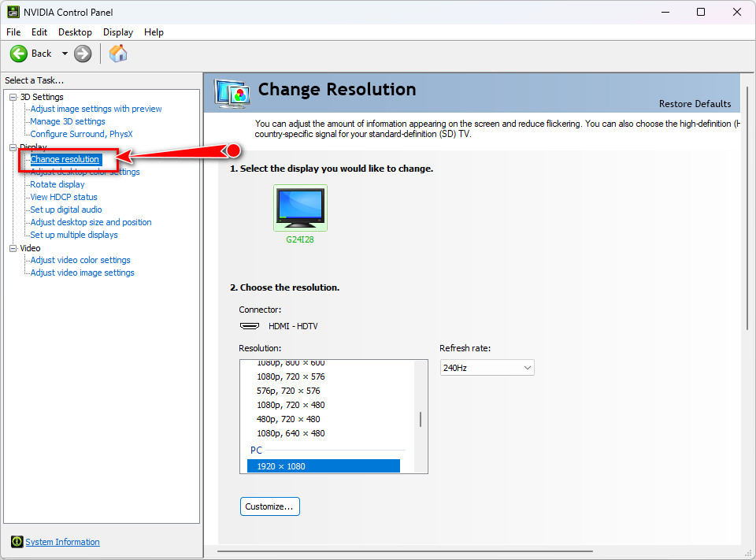
Task: Select Change resolution in task tree
Action: (x=65, y=159)
